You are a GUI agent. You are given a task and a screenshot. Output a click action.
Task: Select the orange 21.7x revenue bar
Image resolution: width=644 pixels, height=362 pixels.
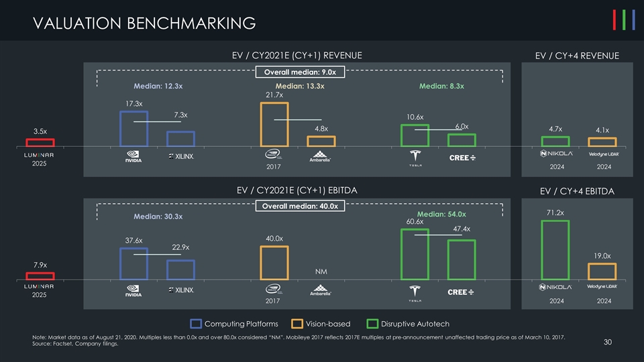pyautogui.click(x=274, y=124)
